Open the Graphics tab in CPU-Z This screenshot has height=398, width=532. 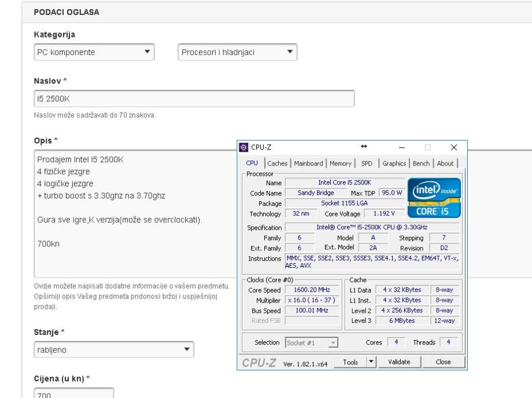coord(394,163)
